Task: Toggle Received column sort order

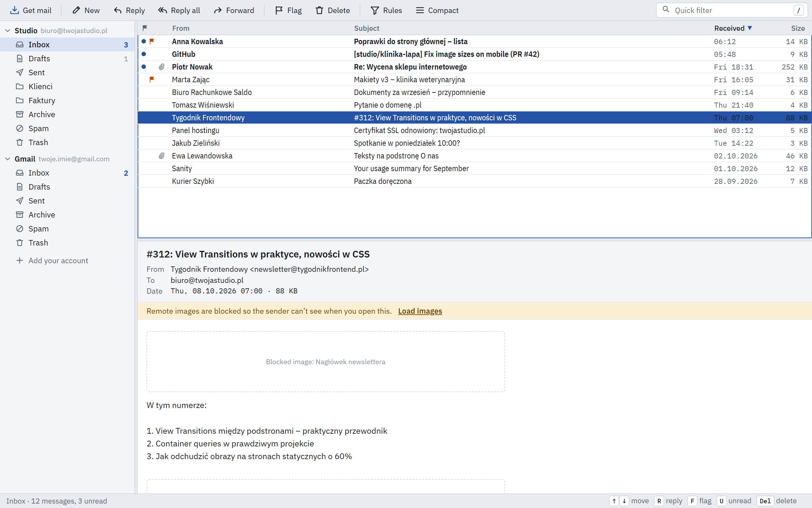Action: [733, 28]
